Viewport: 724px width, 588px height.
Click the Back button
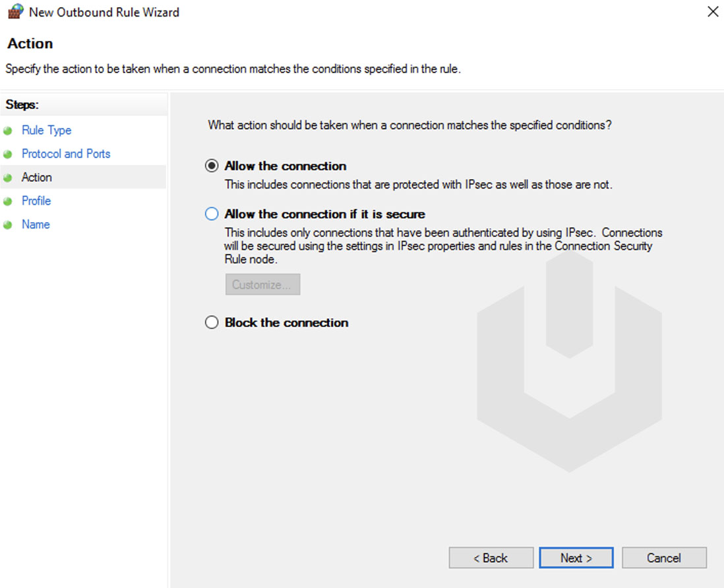tap(491, 558)
